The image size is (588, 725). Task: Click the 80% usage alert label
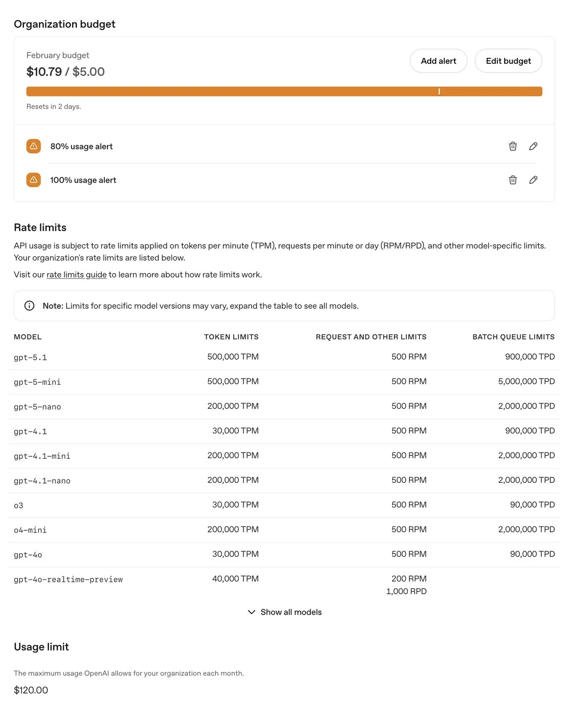coord(81,147)
